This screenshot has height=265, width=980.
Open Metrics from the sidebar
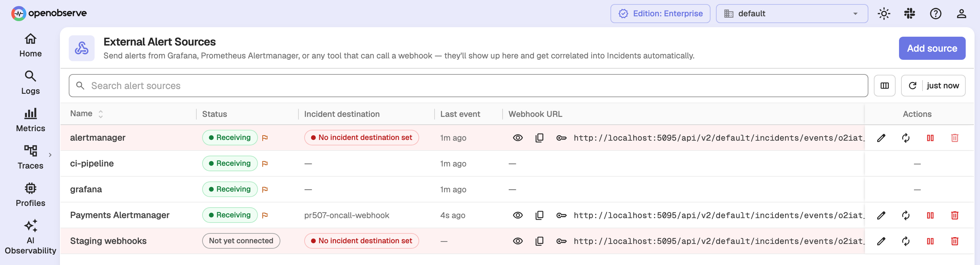[30, 120]
